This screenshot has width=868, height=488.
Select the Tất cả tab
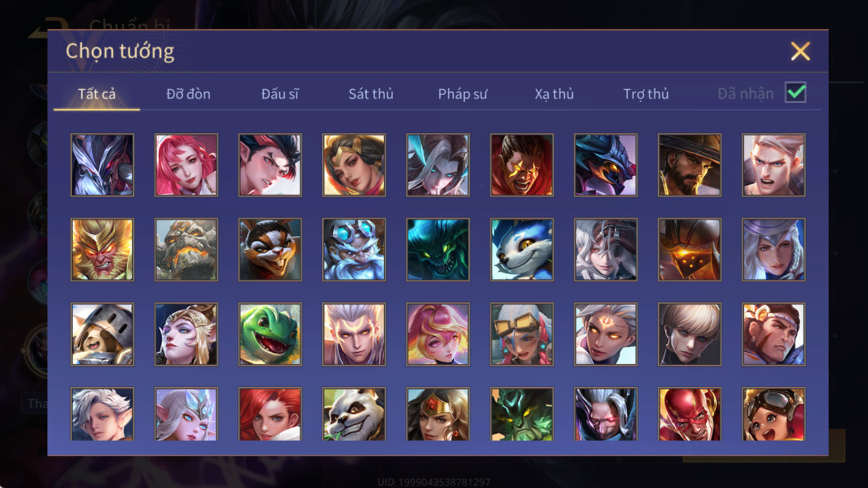click(x=97, y=94)
